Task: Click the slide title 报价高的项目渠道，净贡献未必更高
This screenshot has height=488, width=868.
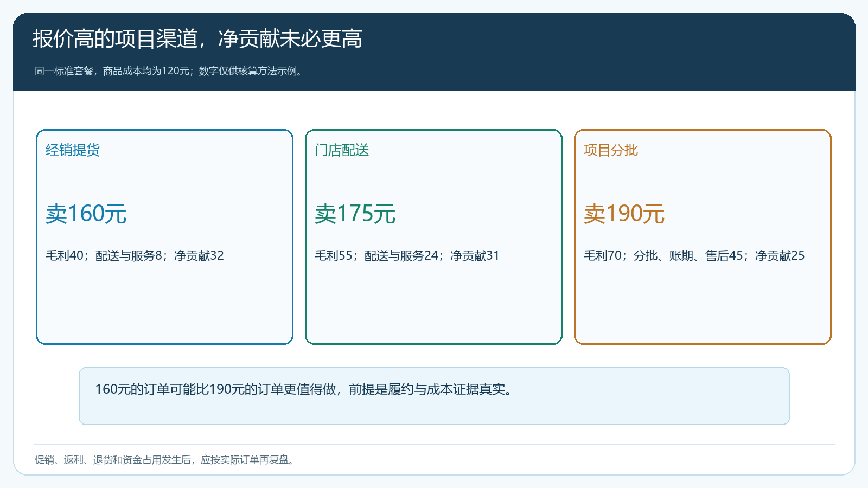Action: (x=197, y=39)
